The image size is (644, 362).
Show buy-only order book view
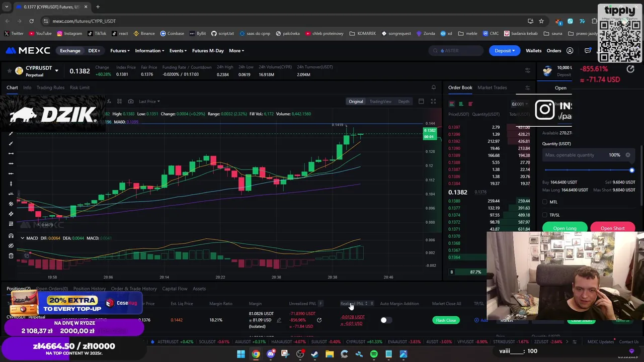(461, 104)
